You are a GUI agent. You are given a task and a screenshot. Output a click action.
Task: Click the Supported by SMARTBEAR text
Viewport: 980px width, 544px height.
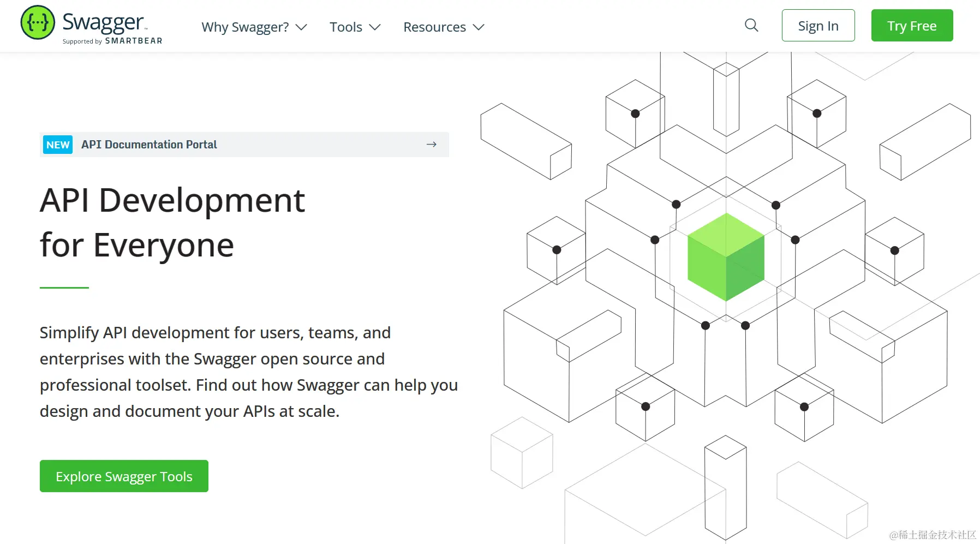pos(112,41)
